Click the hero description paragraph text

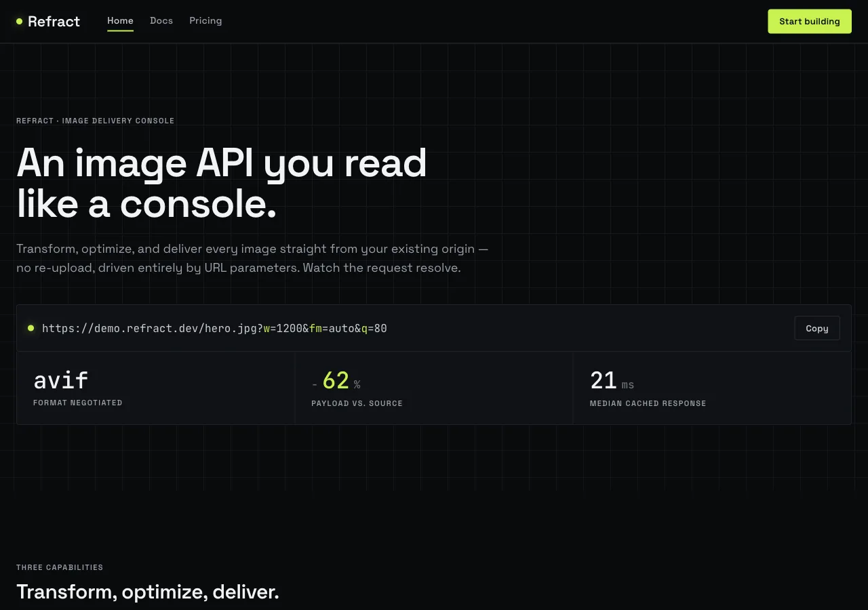(252, 258)
